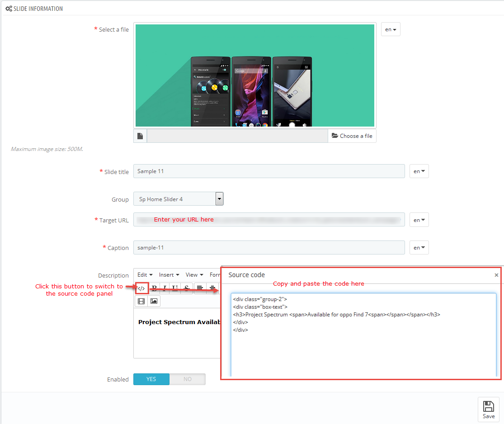Insert image with the picture icon
The image size is (504, 424).
pos(154,301)
